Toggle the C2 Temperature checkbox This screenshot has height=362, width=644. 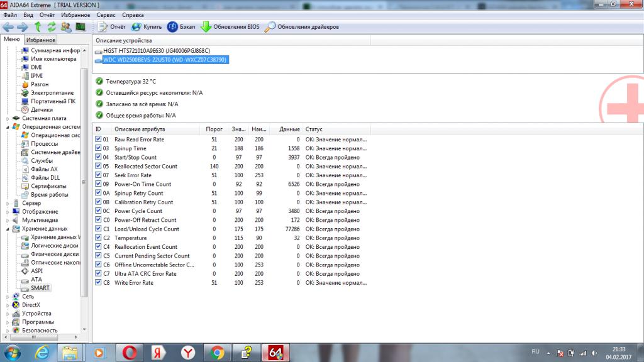pos(98,238)
